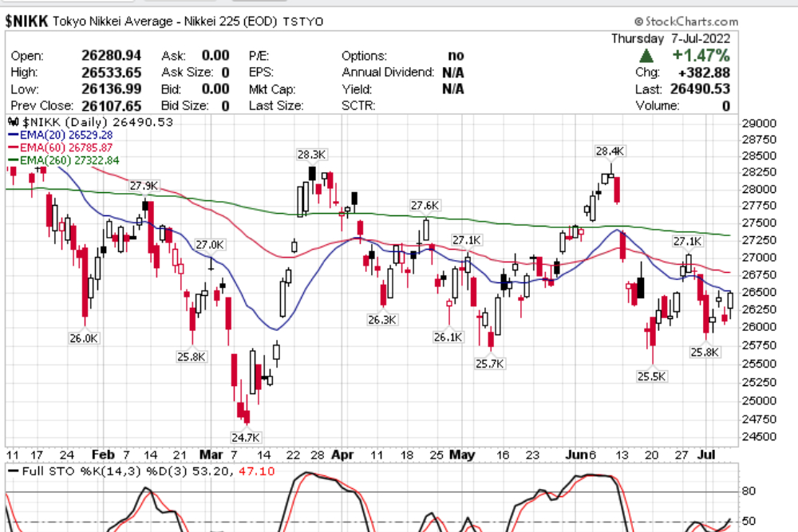The width and height of the screenshot is (798, 532).
Task: Click the green up-arrow change indicator
Action: pyautogui.click(x=646, y=56)
